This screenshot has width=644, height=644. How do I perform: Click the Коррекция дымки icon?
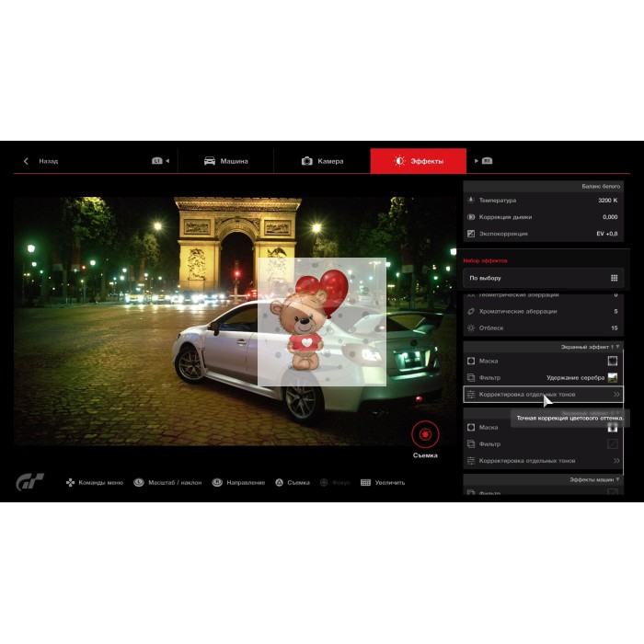click(471, 217)
